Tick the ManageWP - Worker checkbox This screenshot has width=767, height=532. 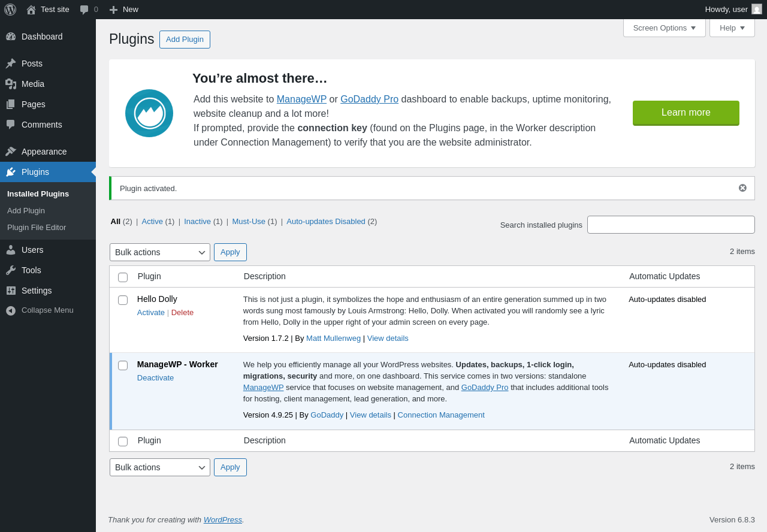point(123,365)
